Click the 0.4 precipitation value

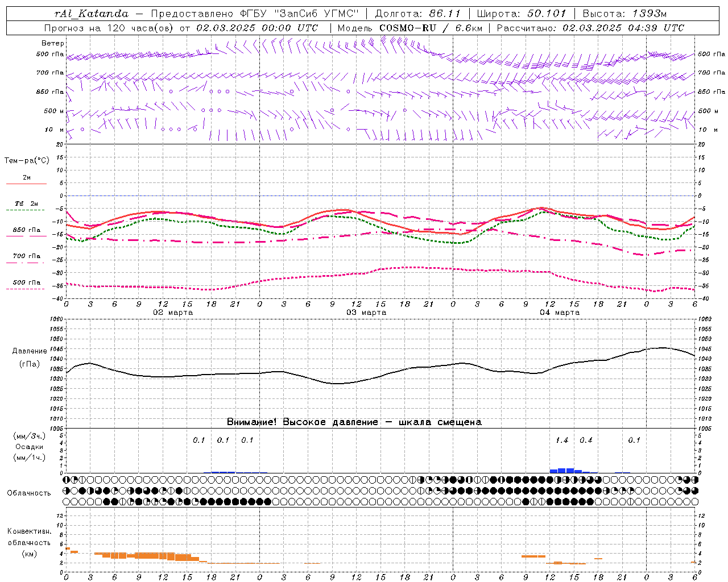586,440
